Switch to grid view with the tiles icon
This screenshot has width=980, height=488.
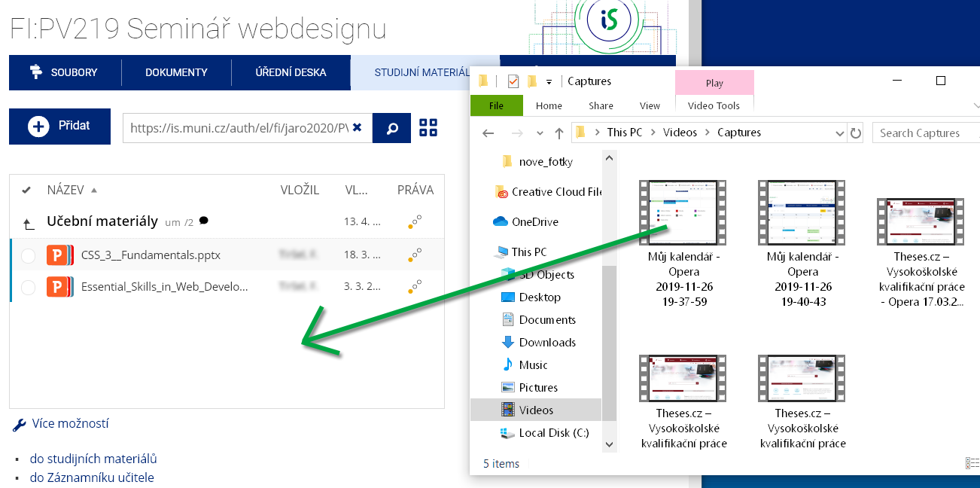coord(428,128)
